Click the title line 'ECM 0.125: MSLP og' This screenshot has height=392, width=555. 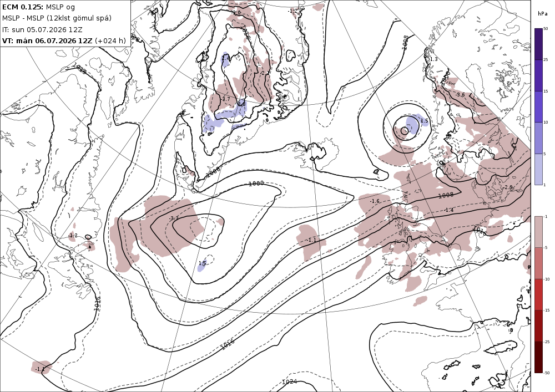coord(39,7)
